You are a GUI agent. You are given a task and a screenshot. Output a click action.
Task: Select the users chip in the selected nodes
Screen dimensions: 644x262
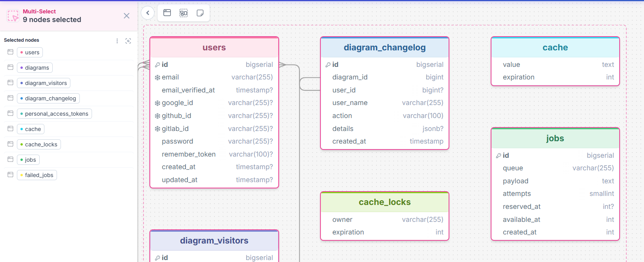30,52
